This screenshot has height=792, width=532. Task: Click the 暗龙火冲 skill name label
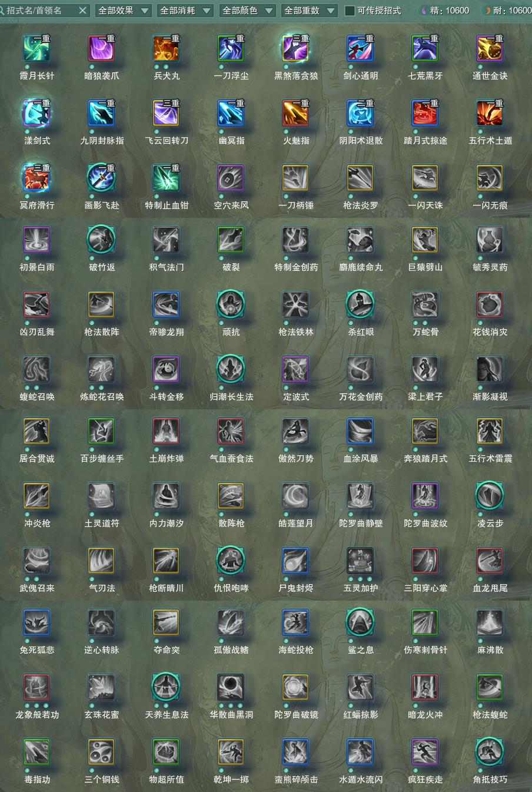tap(425, 715)
